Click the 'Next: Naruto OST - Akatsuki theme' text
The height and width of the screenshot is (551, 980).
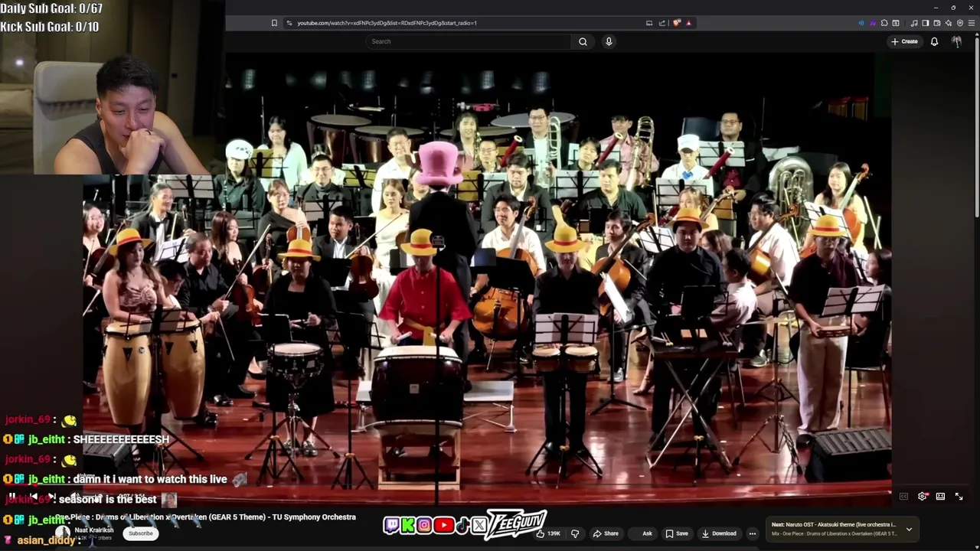[x=834, y=525]
